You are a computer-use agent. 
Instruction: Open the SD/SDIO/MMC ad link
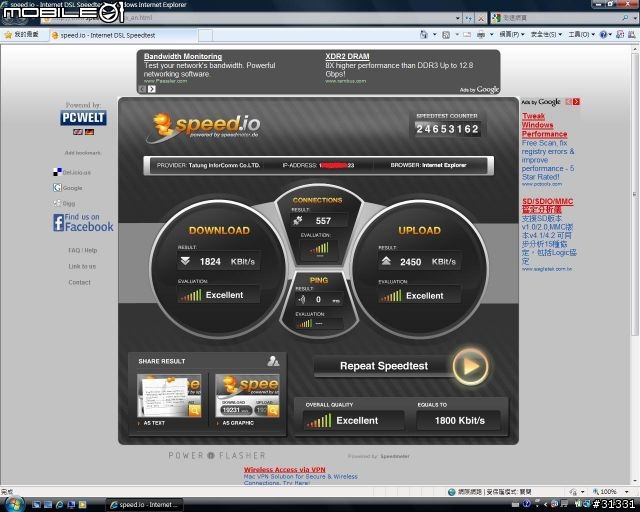tap(547, 205)
